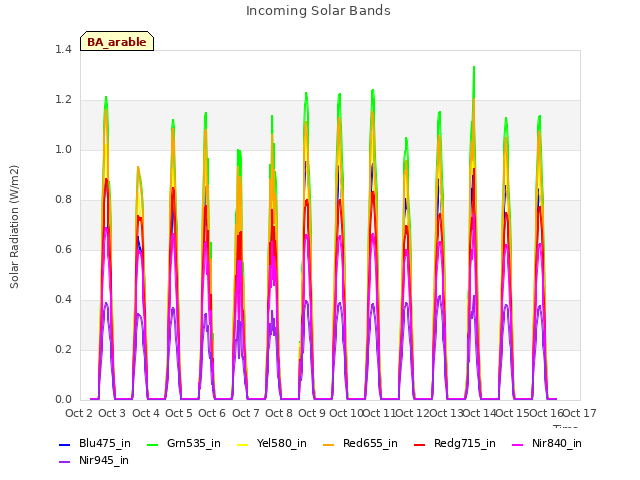
Task: Click the blue Blu475_in legend swatch
Action: (64, 444)
